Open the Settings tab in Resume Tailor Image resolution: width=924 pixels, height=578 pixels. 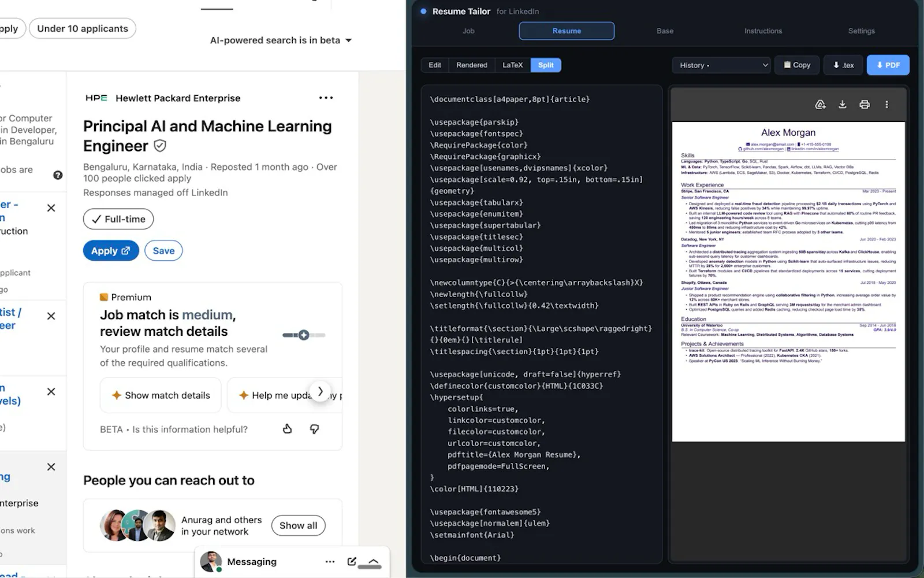(861, 31)
